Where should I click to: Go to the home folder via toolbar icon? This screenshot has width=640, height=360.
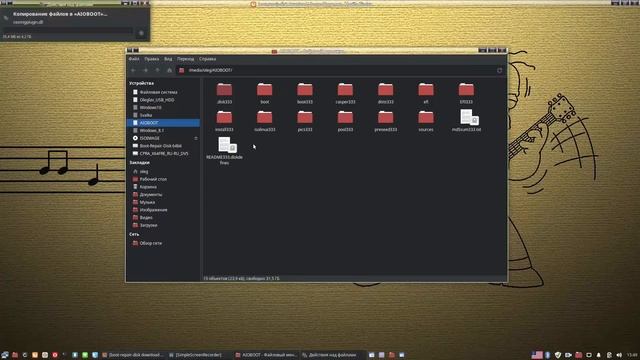169,70
